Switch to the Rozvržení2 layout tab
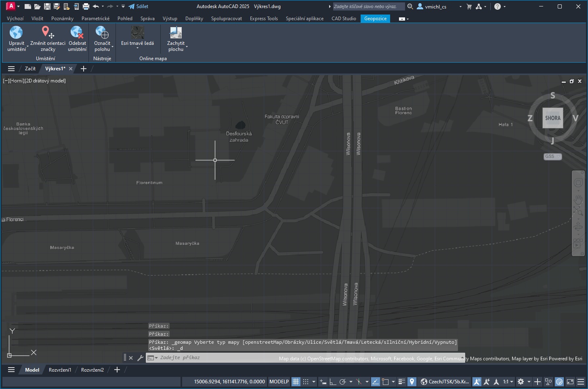 coord(92,370)
